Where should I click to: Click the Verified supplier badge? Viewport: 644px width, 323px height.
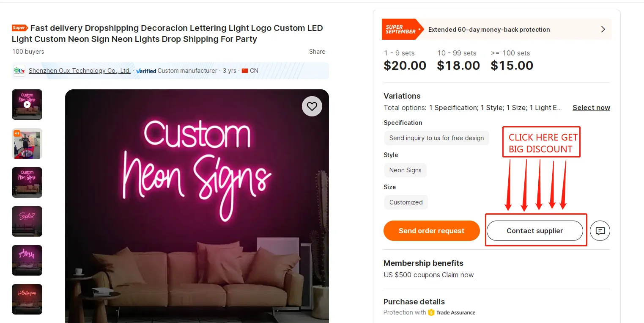[x=146, y=71]
